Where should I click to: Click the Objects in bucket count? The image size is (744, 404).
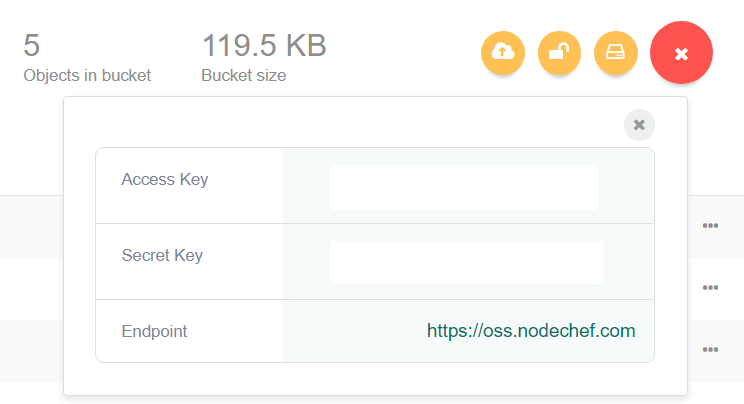pos(32,46)
